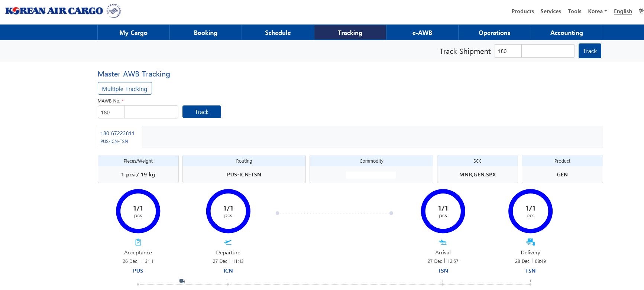Click the Arrival airplane icon
This screenshot has width=644, height=290.
(443, 242)
